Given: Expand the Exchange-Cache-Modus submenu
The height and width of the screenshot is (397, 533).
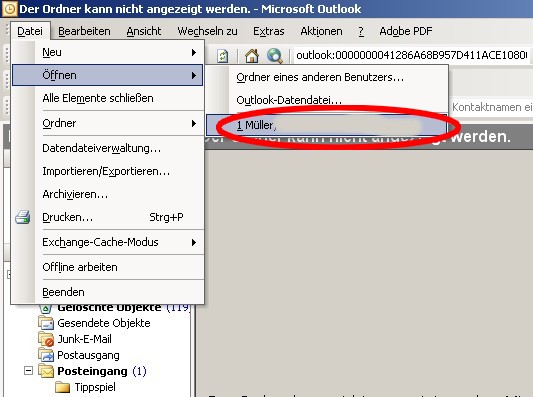Looking at the screenshot, I should click(108, 242).
